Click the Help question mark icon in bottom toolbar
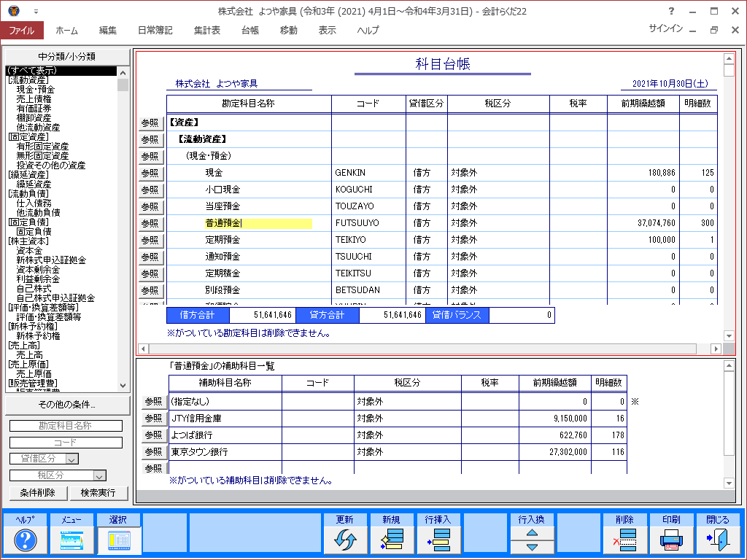This screenshot has height=560, width=747. coord(26,540)
